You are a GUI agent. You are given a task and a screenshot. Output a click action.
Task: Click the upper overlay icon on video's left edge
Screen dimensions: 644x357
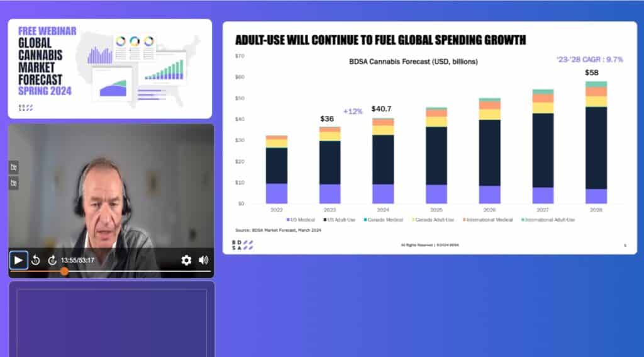tap(14, 167)
